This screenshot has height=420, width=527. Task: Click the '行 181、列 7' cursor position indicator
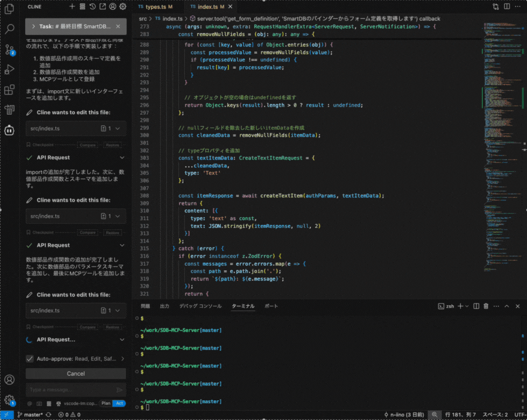(x=461, y=415)
